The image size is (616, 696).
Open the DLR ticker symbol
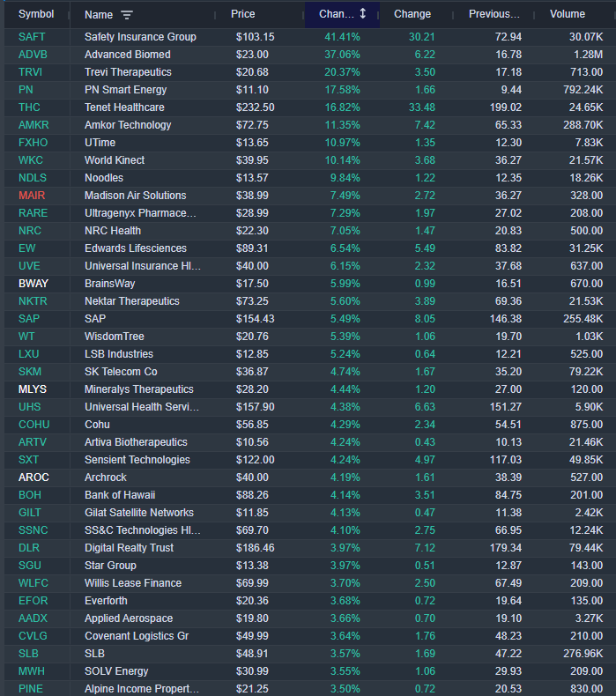[29, 548]
